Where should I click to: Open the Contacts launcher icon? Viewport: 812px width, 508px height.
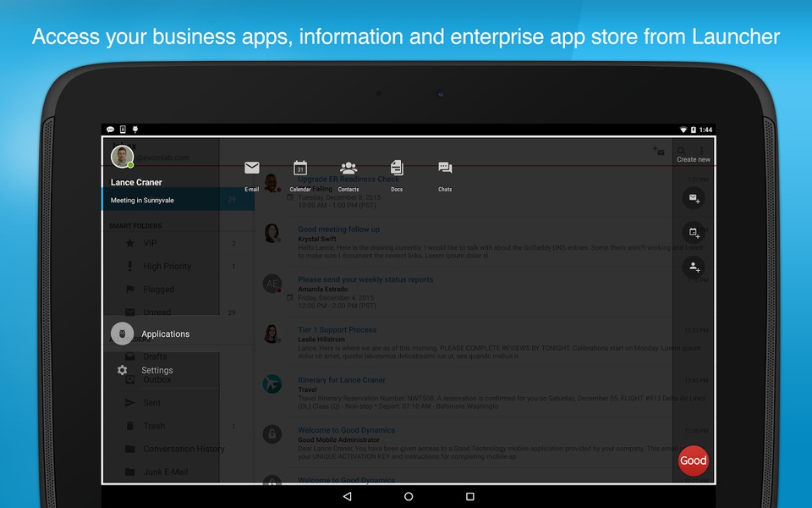(x=348, y=168)
